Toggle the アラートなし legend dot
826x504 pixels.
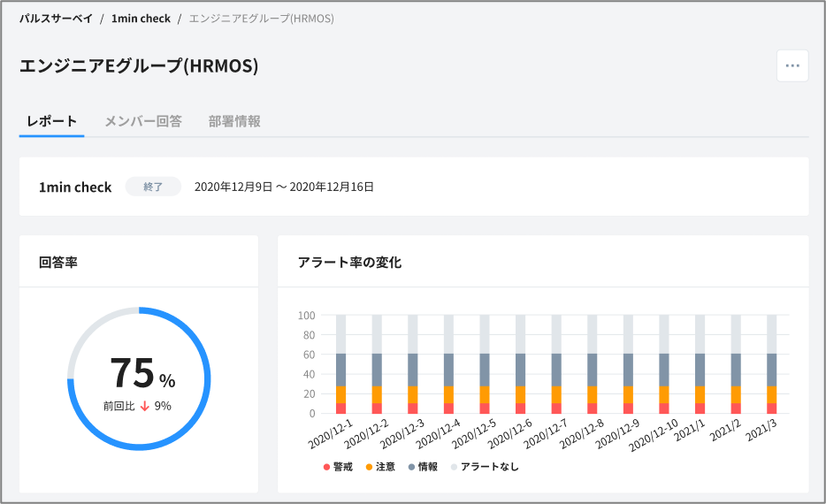(454, 466)
